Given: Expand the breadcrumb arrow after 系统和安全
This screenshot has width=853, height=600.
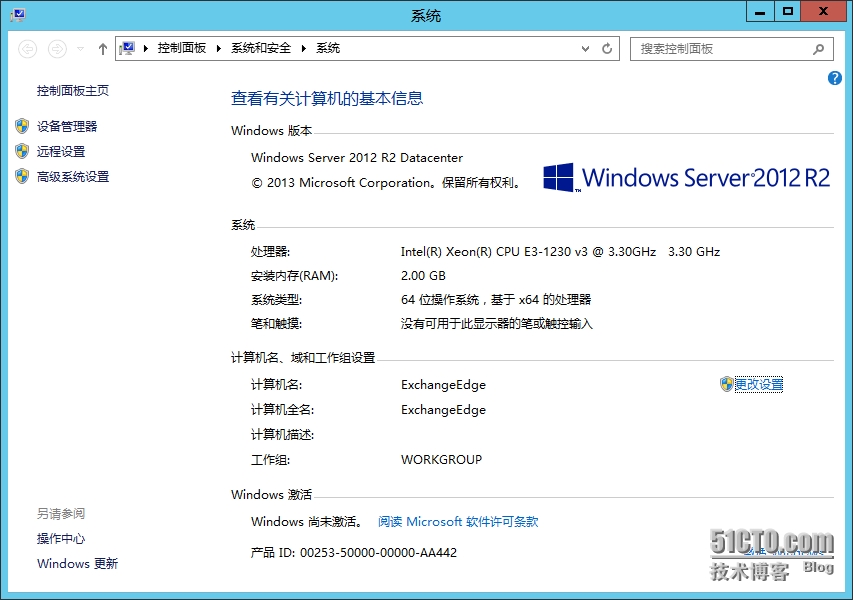Looking at the screenshot, I should 306,48.
